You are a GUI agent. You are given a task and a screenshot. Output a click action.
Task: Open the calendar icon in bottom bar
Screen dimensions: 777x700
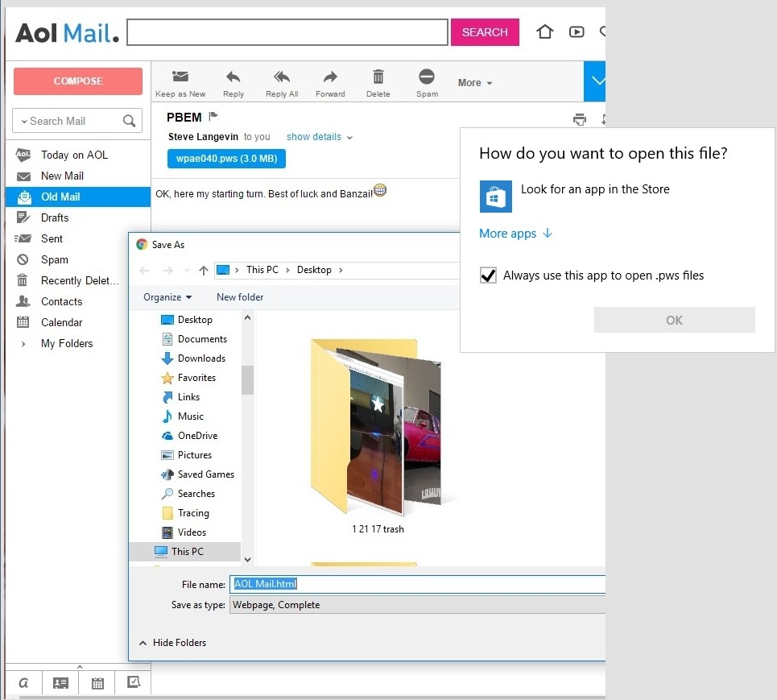click(97, 683)
